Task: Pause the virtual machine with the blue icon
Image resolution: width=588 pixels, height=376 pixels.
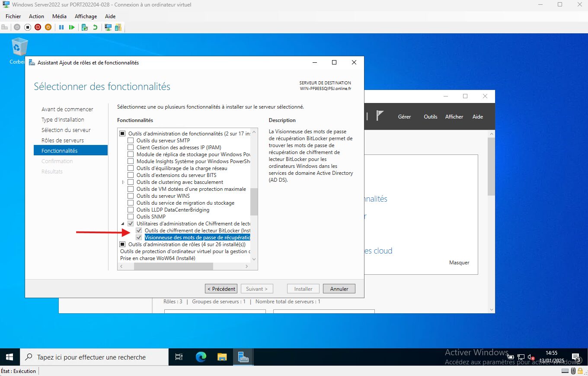Action: [x=61, y=27]
